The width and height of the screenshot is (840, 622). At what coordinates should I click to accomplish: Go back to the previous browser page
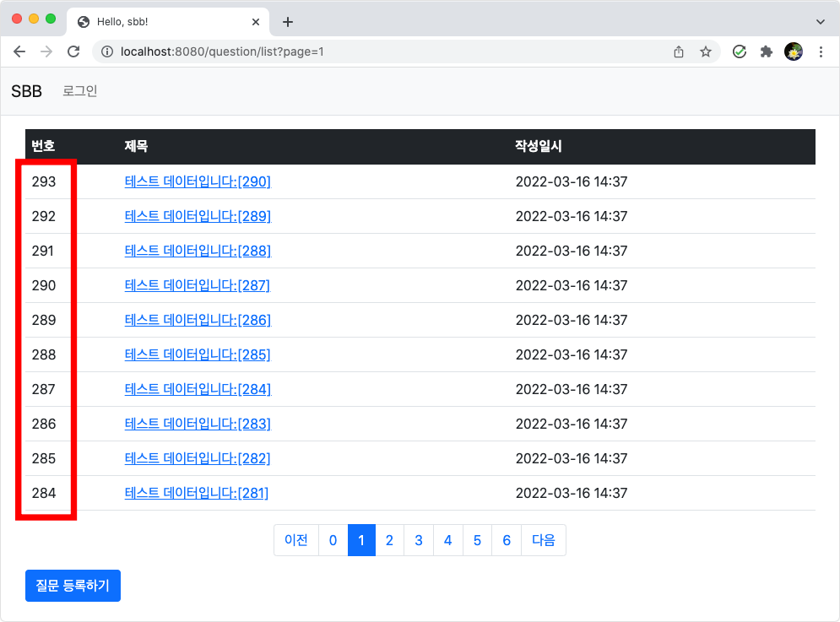coord(19,51)
